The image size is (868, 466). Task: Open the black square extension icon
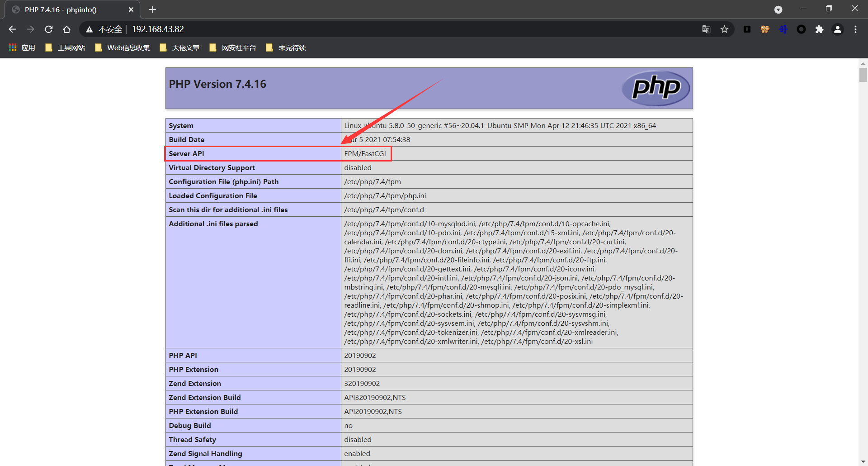click(747, 29)
